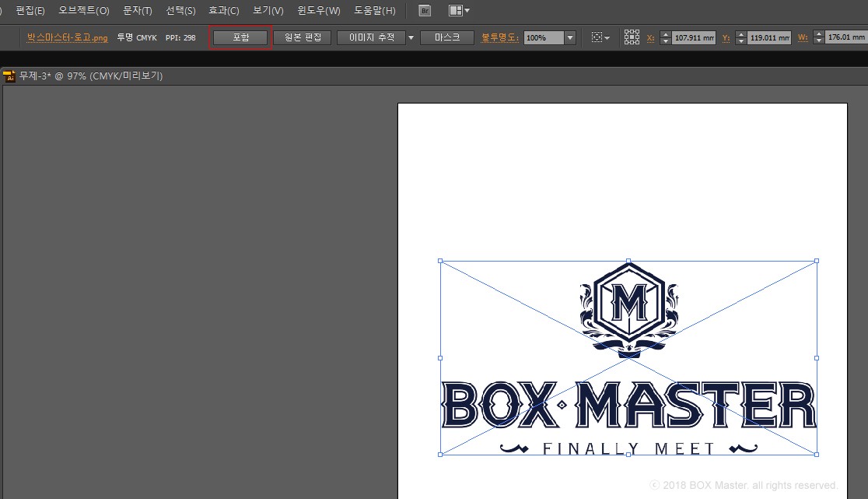Increase X value with the up stepper arrow

666,33
